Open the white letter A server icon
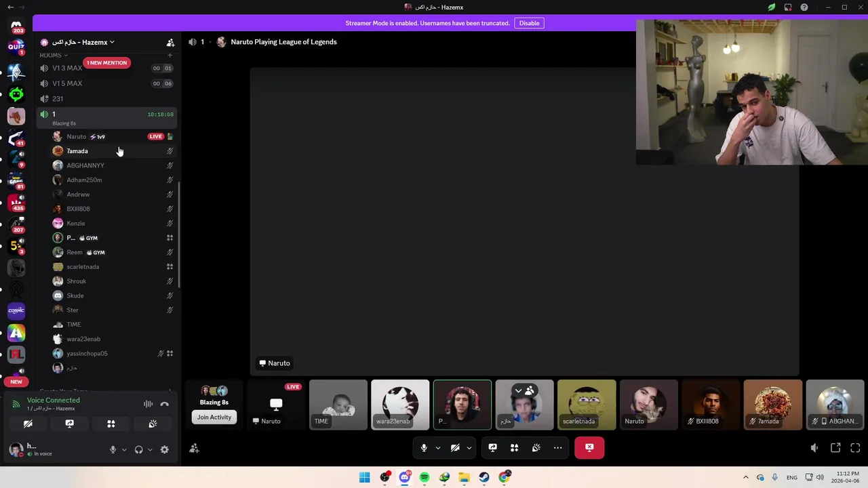The image size is (868, 488). coord(16,333)
